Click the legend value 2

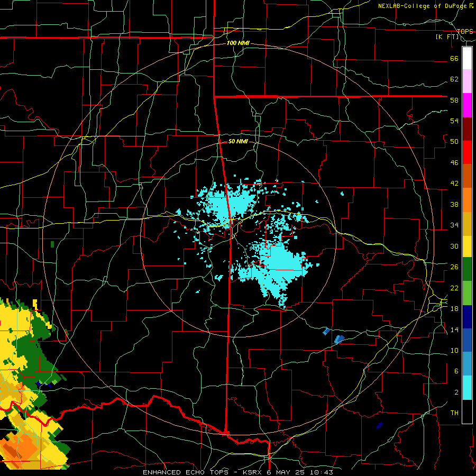pos(456,392)
